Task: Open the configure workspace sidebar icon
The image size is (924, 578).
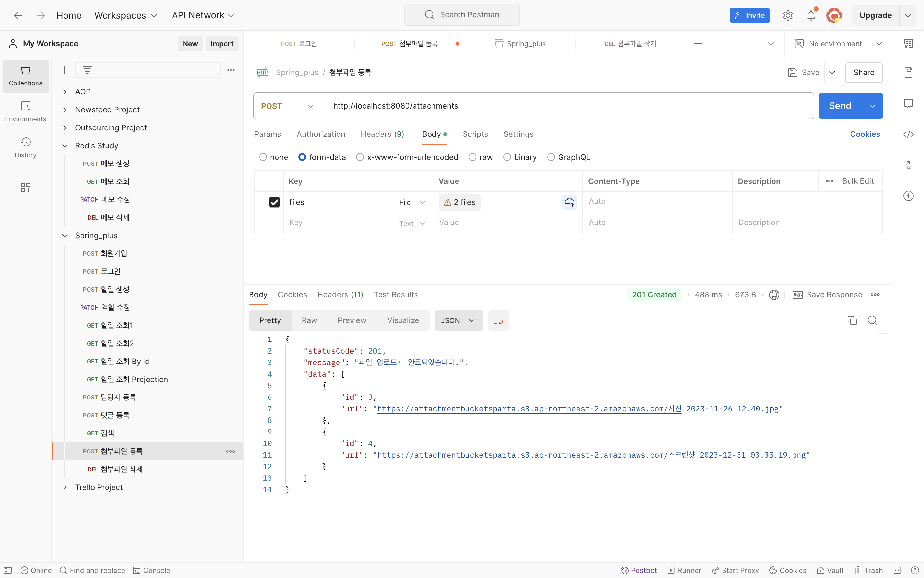Action: click(26, 187)
